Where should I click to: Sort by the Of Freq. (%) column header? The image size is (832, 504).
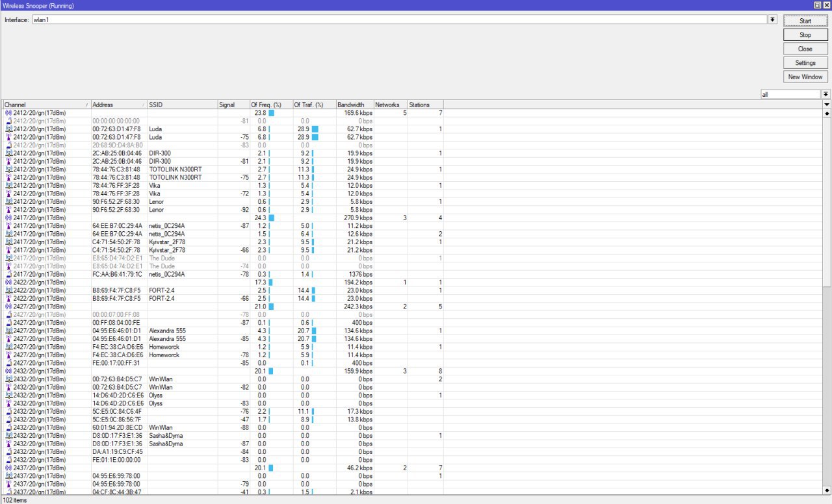(x=271, y=105)
